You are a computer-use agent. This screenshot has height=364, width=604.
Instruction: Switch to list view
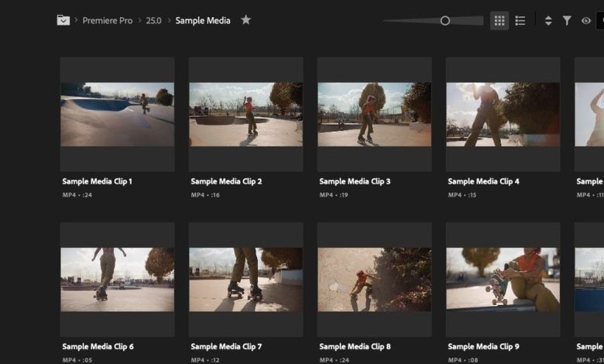(520, 21)
